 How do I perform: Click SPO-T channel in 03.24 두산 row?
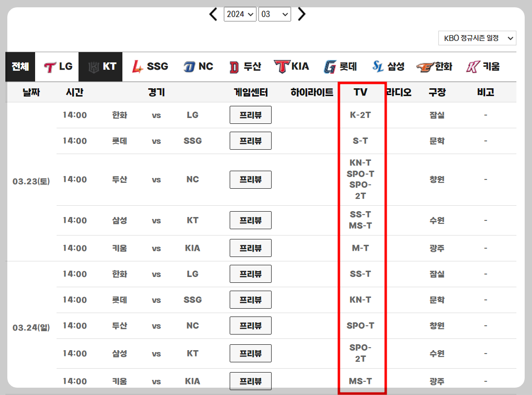point(360,325)
